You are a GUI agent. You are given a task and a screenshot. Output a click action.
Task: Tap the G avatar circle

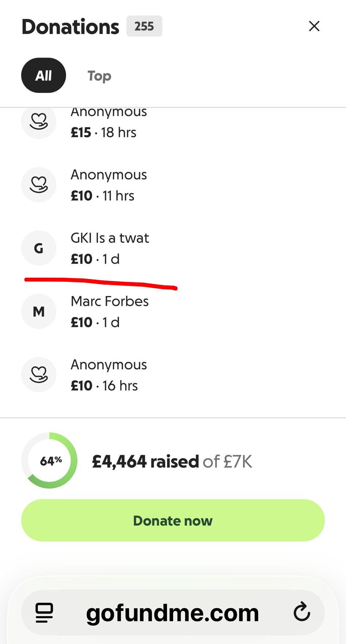pyautogui.click(x=39, y=248)
